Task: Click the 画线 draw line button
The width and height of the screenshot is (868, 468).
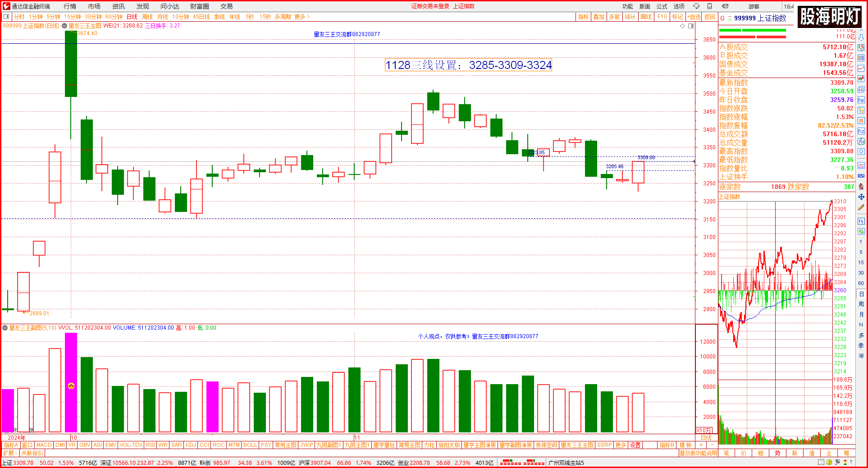Action: pyautogui.click(x=646, y=17)
